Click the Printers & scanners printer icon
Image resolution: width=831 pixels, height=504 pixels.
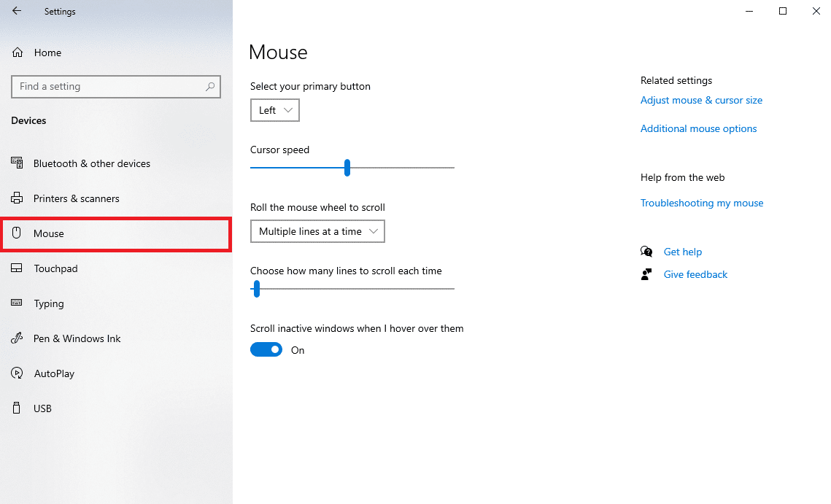[x=17, y=198]
